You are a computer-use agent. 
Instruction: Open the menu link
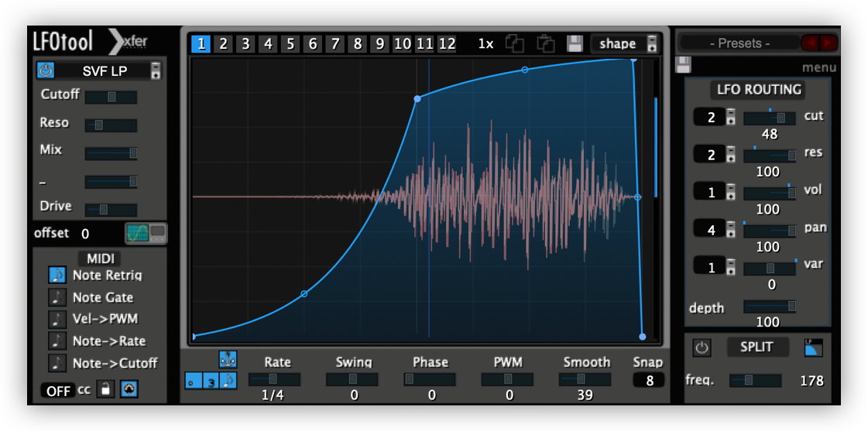(818, 67)
